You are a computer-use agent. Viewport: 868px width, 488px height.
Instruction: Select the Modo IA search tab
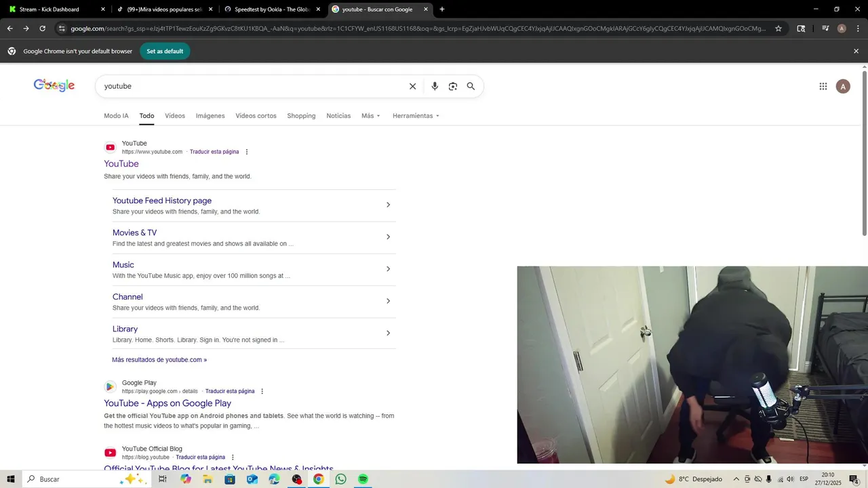click(116, 116)
